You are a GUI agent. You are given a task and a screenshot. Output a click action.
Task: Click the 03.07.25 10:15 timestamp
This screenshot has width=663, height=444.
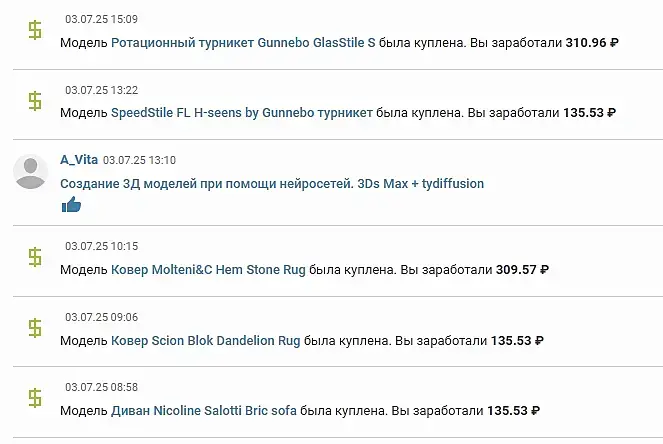point(101,246)
